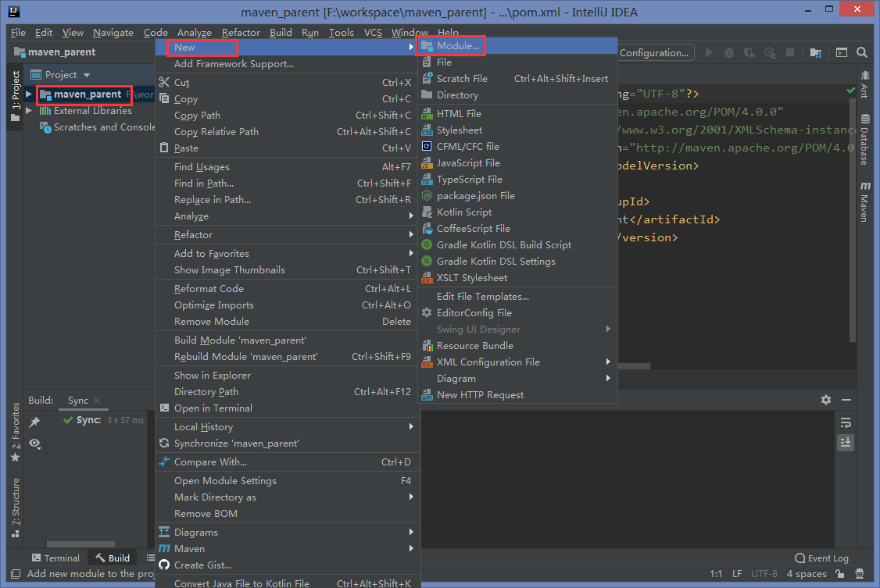Open the VCS menu
The width and height of the screenshot is (880, 588).
373,33
